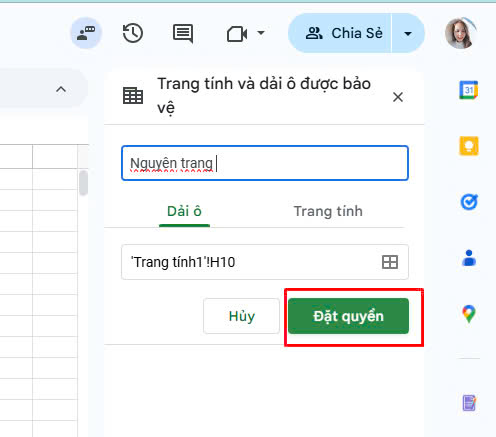Close the protected sheets and ranges panel
496x437 pixels.
[398, 97]
